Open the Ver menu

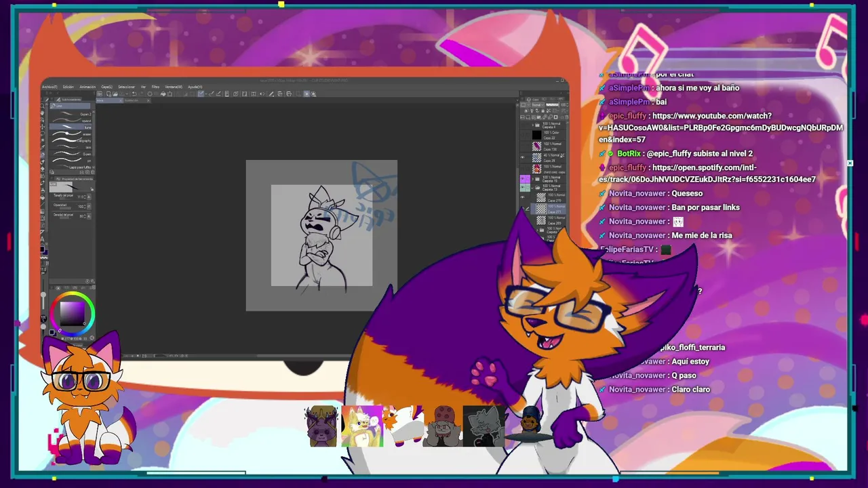click(x=143, y=87)
